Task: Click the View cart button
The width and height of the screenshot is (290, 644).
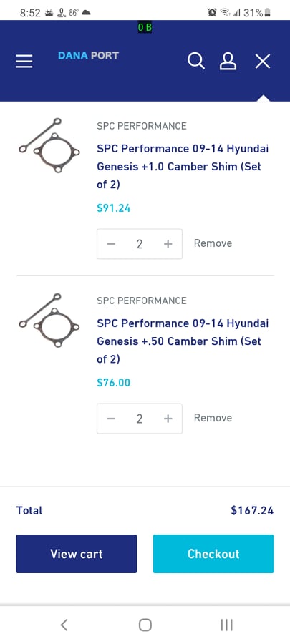Action: 77,554
